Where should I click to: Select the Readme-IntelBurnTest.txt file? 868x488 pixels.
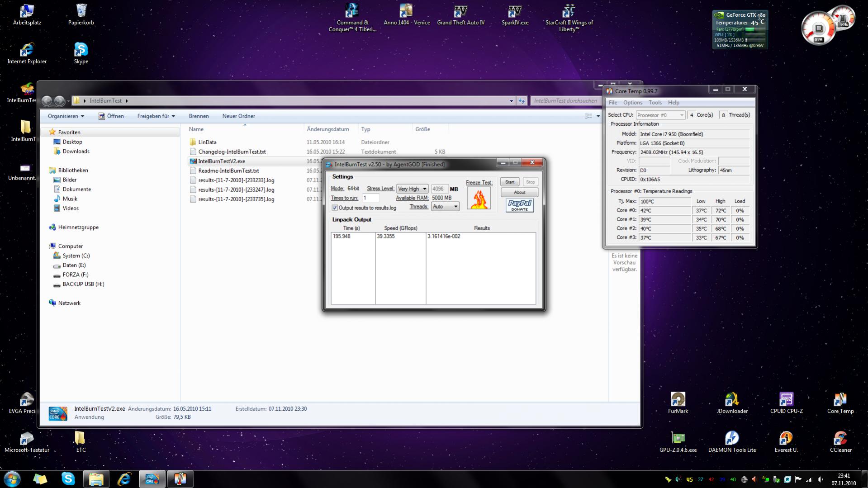(228, 171)
